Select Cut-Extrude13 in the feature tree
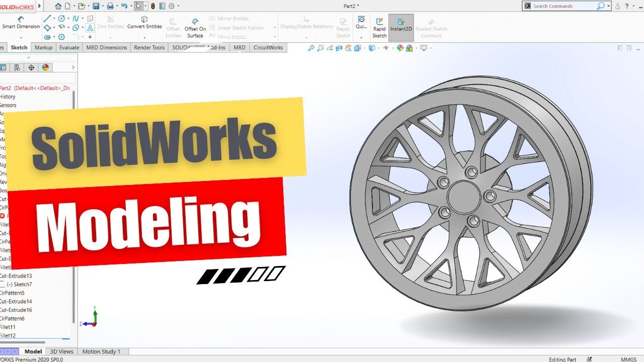 click(16, 276)
